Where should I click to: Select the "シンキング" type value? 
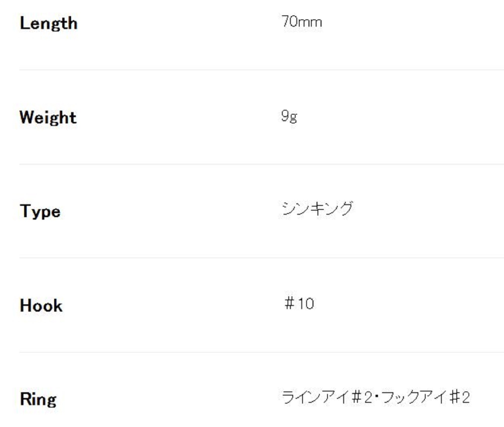(317, 209)
